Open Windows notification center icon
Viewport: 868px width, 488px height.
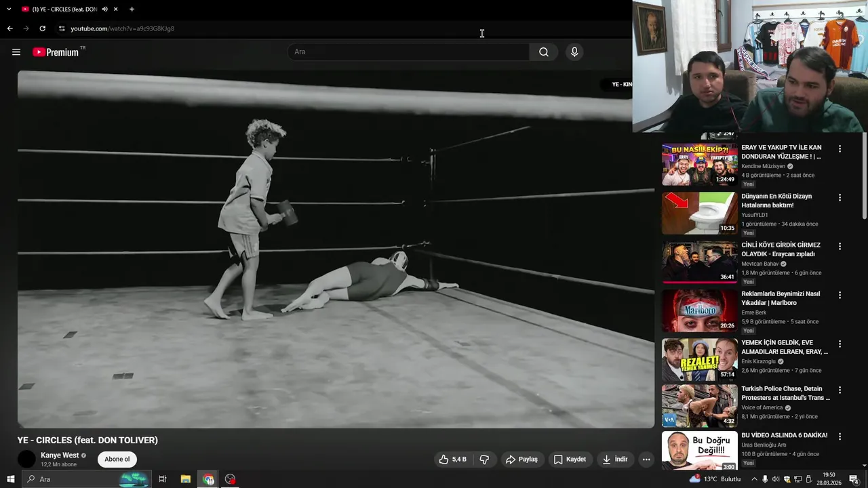coord(854,479)
